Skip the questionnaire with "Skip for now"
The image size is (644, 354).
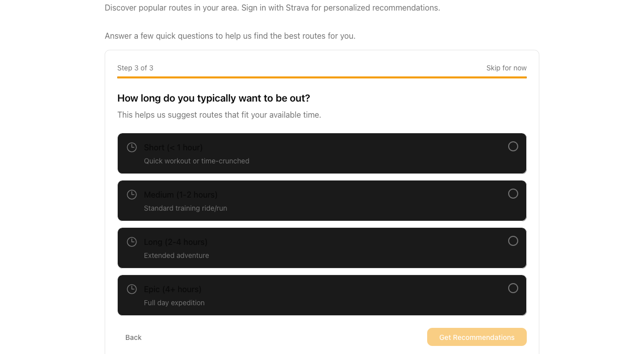506,68
